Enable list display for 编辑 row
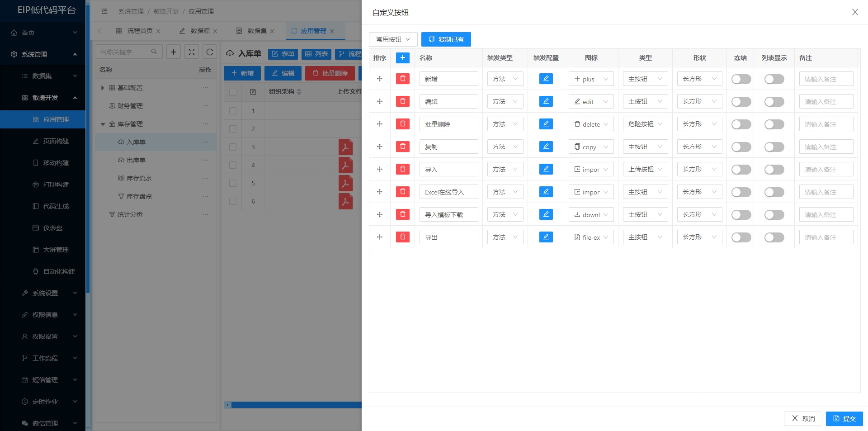The image size is (868, 431). [x=774, y=102]
